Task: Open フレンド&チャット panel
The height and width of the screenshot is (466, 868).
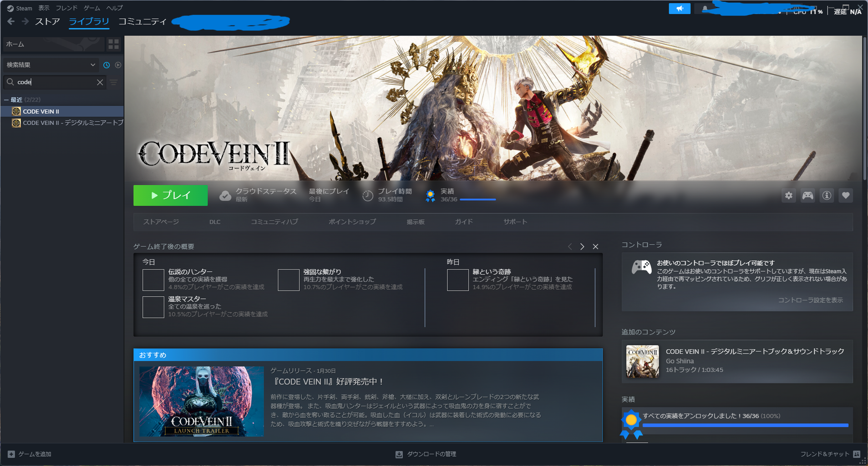Action: pos(830,454)
